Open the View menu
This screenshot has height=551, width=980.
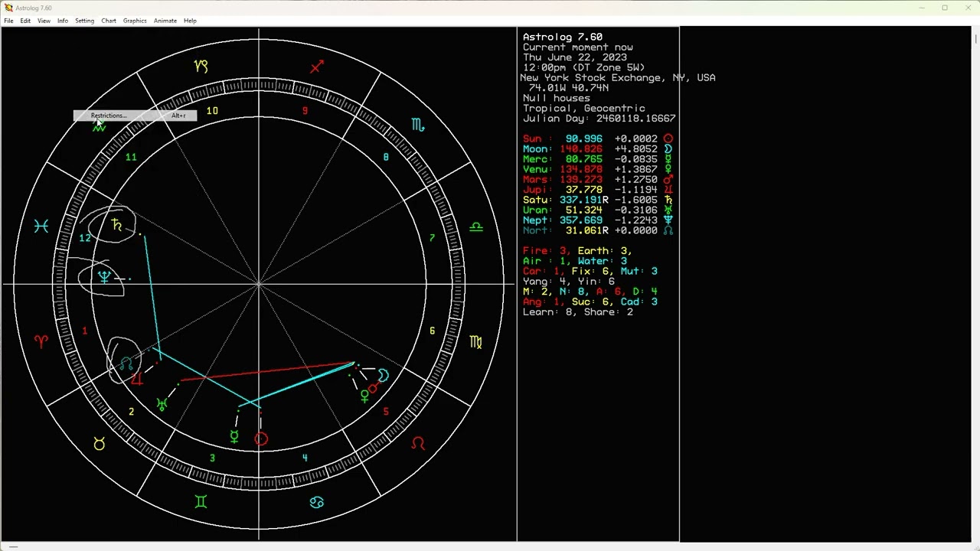[x=44, y=21]
